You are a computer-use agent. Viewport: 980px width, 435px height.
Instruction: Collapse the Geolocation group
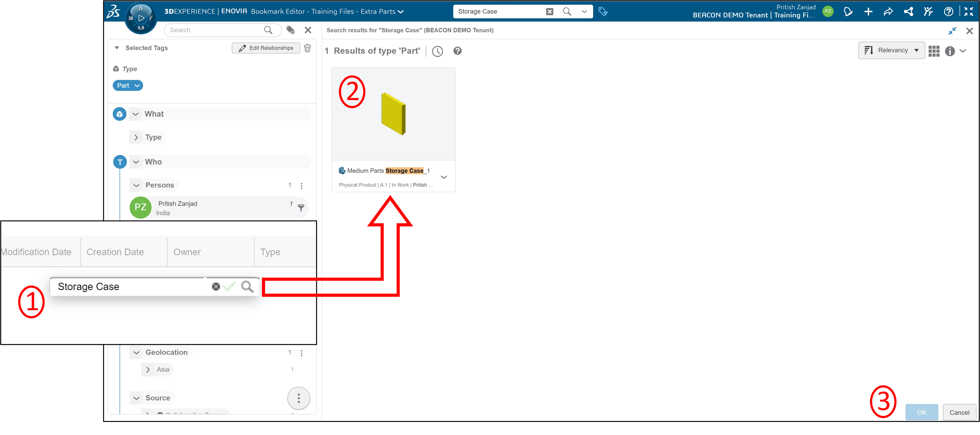[x=136, y=352]
